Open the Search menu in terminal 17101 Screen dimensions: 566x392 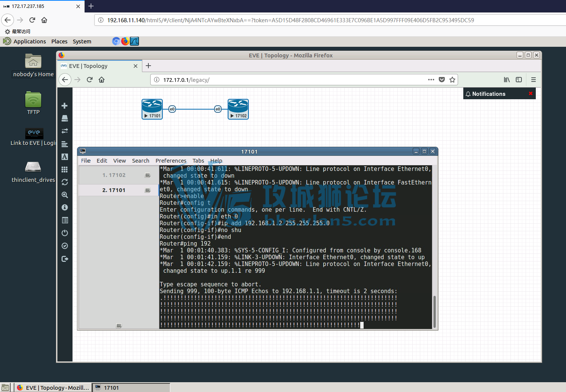140,161
